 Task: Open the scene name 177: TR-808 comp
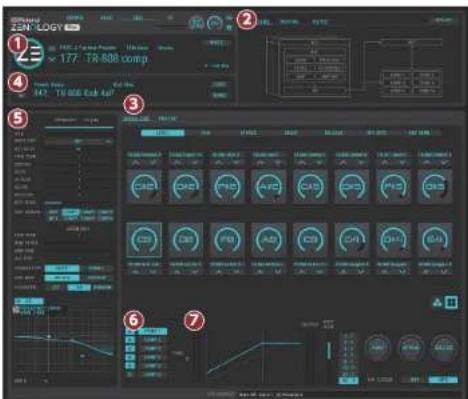(x=103, y=59)
